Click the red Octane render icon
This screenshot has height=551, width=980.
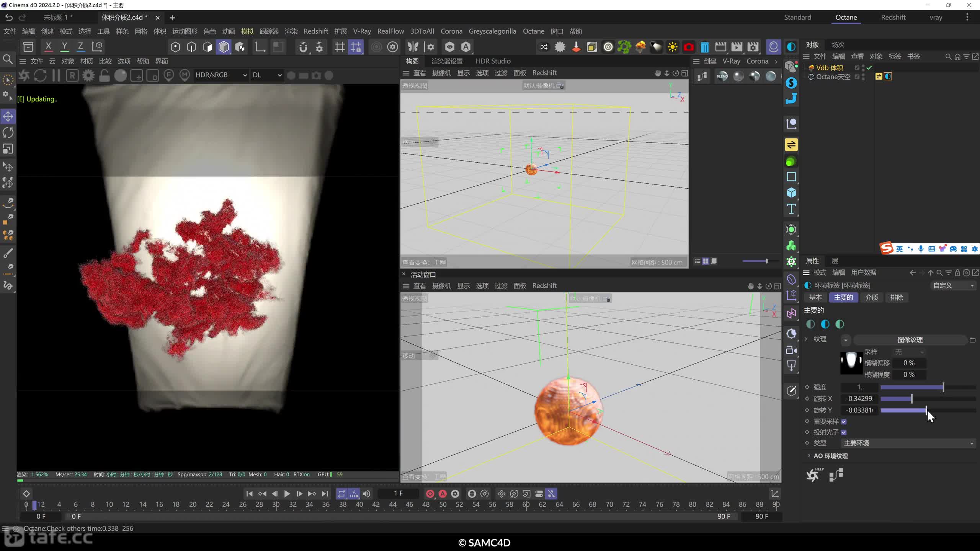689,47
